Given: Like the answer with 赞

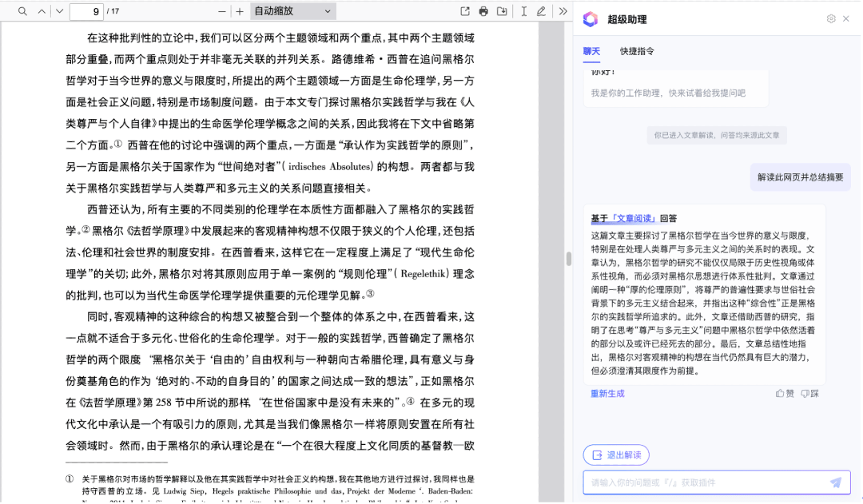Looking at the screenshot, I should [x=785, y=394].
